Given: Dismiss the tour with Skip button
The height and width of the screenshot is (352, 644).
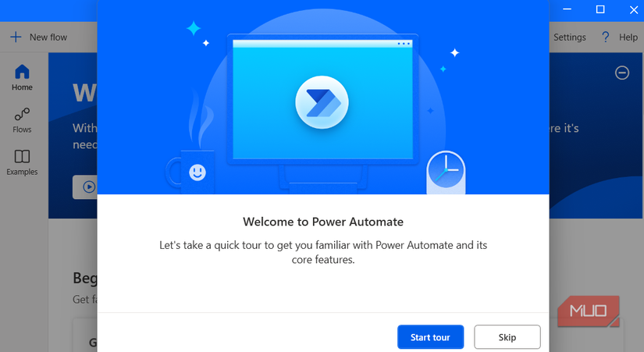Looking at the screenshot, I should coord(507,337).
